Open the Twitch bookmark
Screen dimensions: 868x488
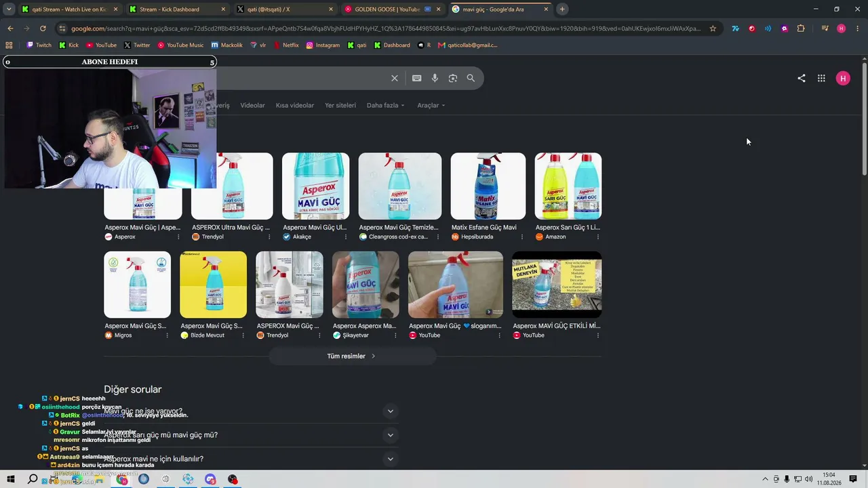tap(39, 45)
